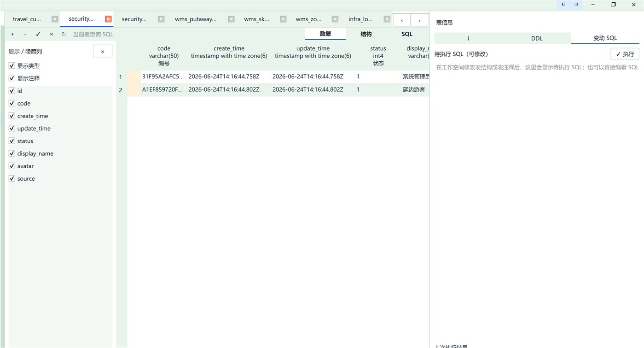Image resolution: width=644 pixels, height=348 pixels.
Task: Commit changes with the checkmark toolbar icon
Action: (38, 34)
